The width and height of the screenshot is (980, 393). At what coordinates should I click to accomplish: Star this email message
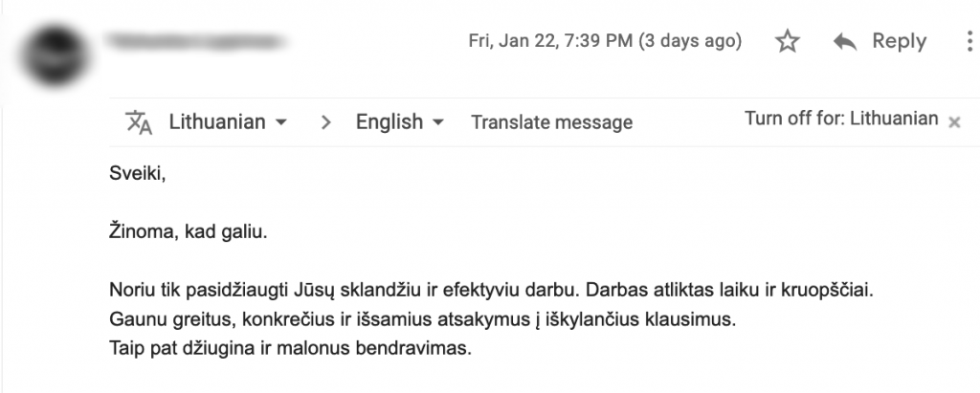(787, 42)
